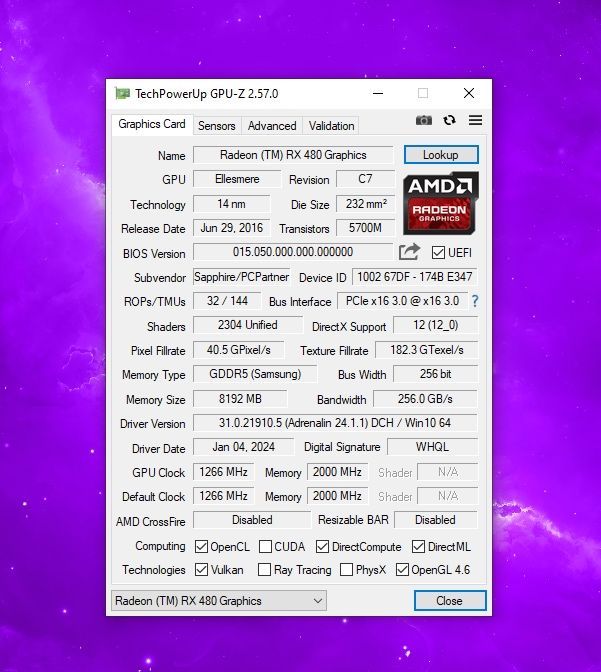Click the Bandwidth field 256.0 GB/s
Viewport: 601px width, 672px height.
(425, 399)
